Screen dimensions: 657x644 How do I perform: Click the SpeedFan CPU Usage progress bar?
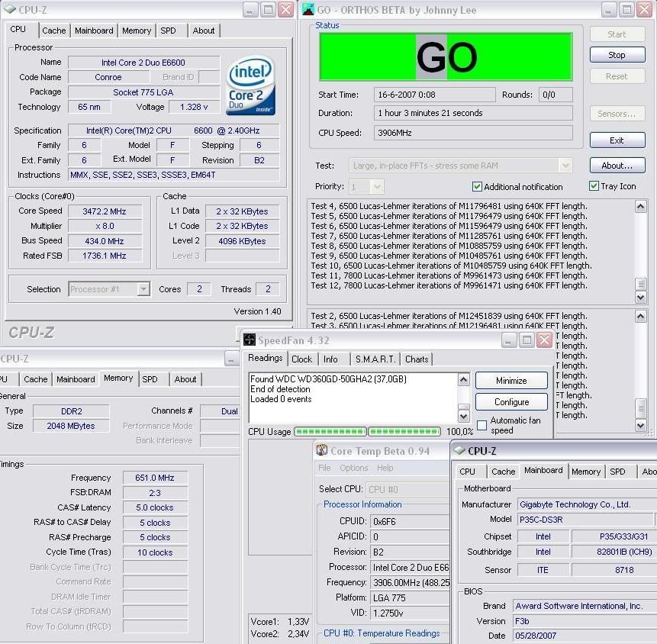(368, 431)
